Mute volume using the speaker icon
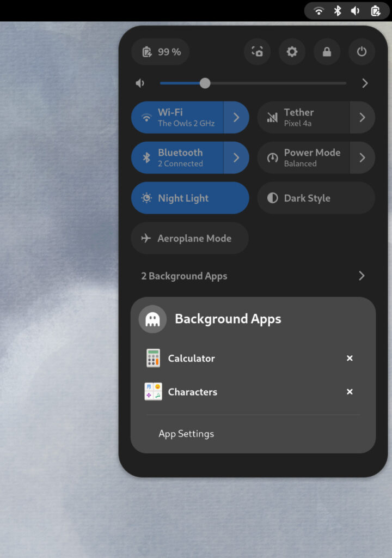The image size is (392, 558). pyautogui.click(x=140, y=83)
